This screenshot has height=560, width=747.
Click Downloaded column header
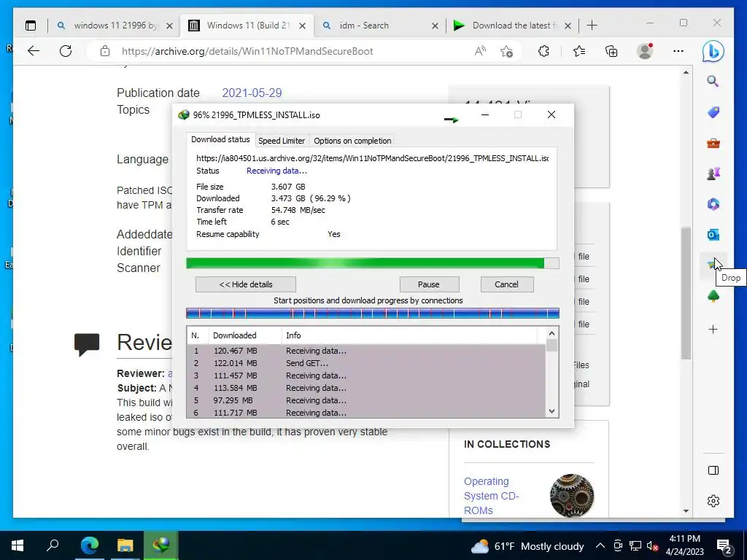point(245,335)
